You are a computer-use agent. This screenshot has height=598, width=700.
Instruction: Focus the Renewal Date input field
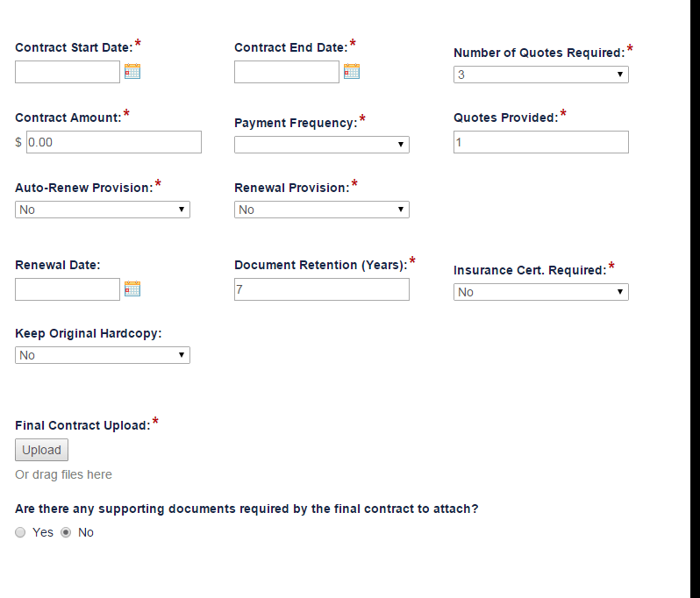68,288
